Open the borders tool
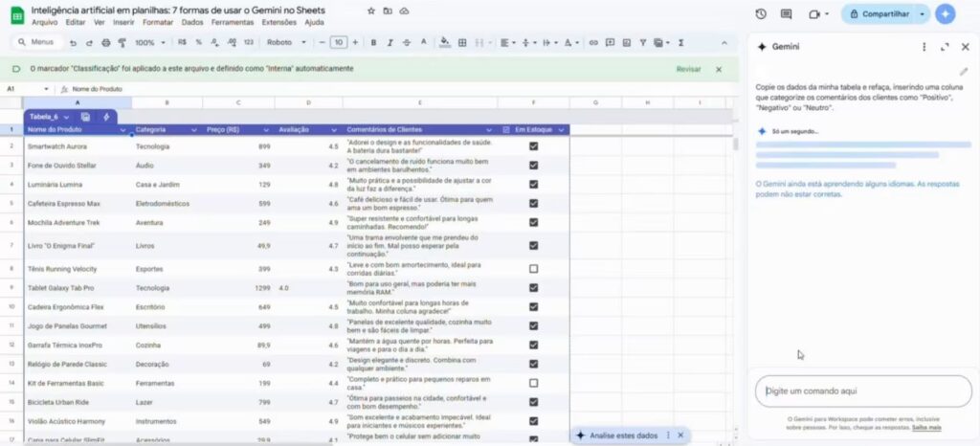980x446 pixels. pyautogui.click(x=462, y=42)
